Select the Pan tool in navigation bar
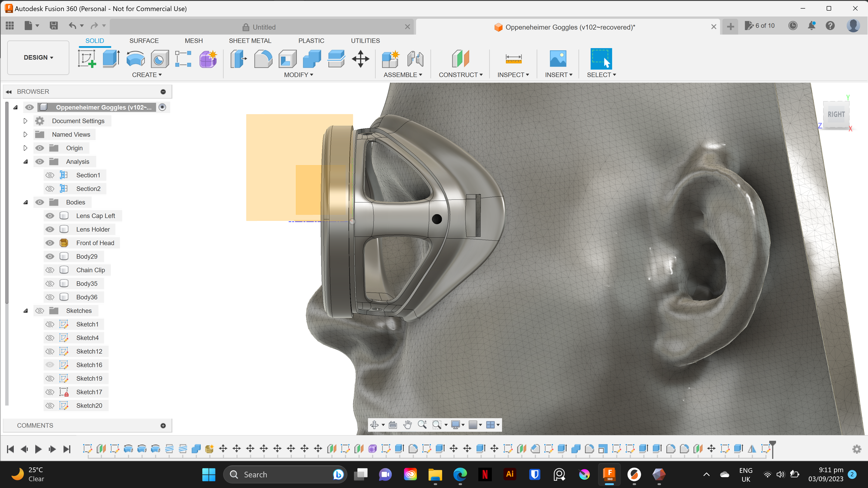This screenshot has width=868, height=488. pos(407,425)
